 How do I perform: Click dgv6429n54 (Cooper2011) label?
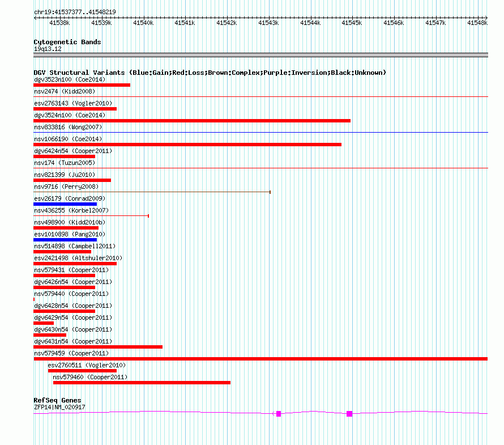tap(73, 317)
